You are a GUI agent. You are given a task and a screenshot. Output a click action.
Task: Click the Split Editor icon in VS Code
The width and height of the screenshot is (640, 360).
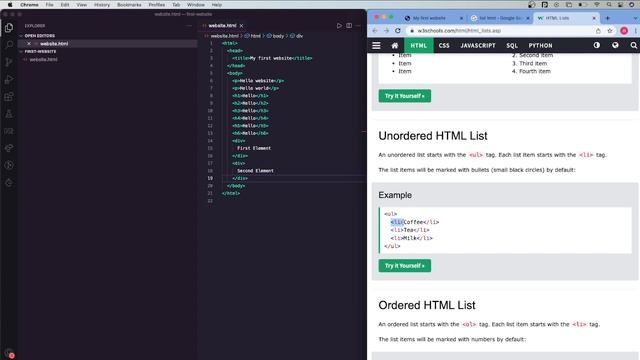(x=349, y=25)
